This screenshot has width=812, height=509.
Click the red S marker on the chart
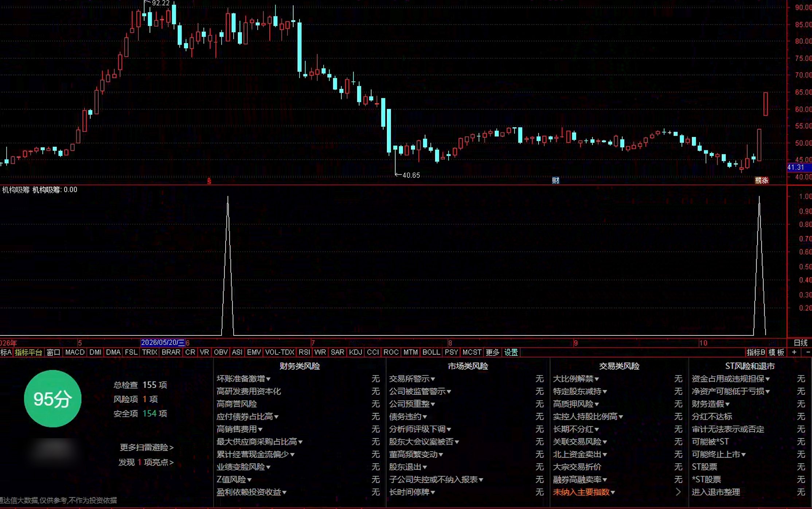(x=209, y=181)
